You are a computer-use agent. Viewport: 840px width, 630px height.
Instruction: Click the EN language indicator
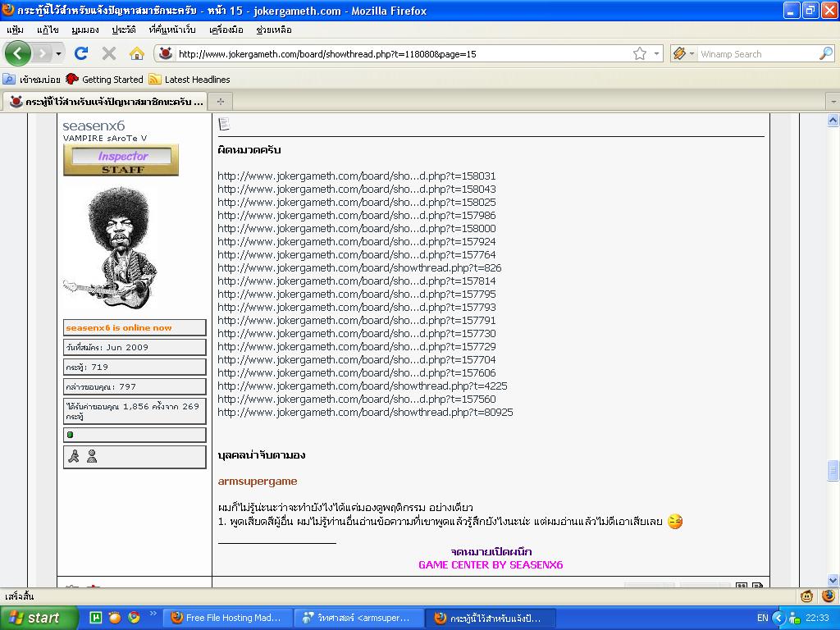tap(762, 618)
